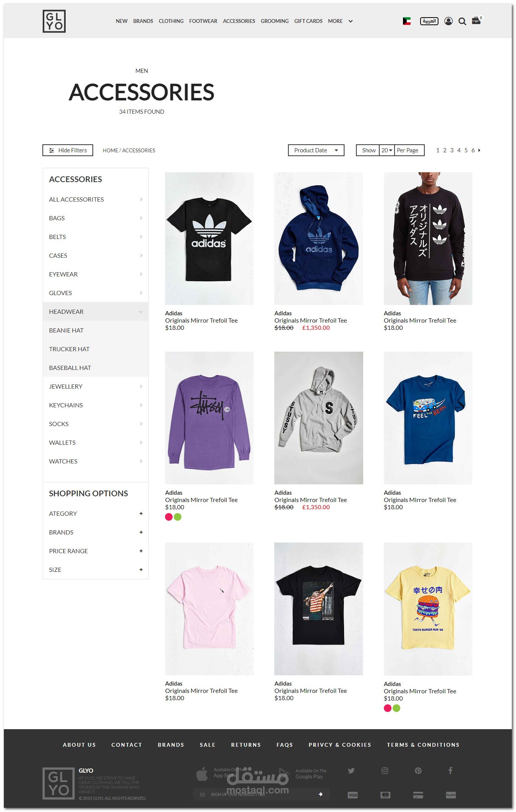Screen dimensions: 516x812
Task: Go to results page 3
Action: coord(452,150)
